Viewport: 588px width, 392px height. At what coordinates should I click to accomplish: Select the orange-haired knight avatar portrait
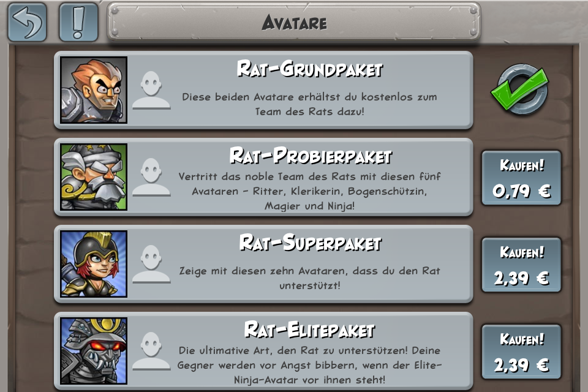pyautogui.click(x=94, y=90)
